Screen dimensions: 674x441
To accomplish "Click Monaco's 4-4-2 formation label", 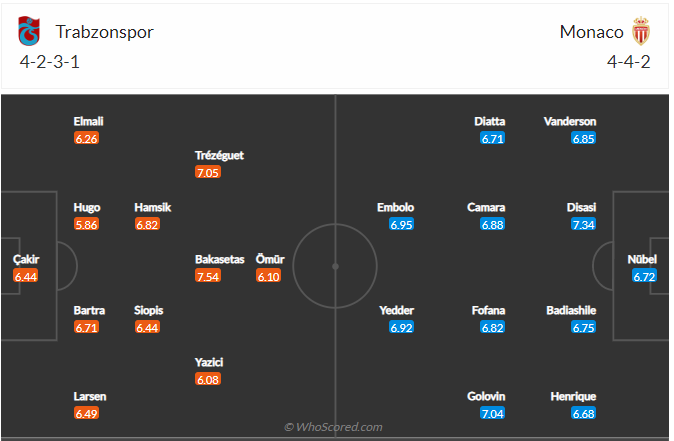I will (x=630, y=62).
